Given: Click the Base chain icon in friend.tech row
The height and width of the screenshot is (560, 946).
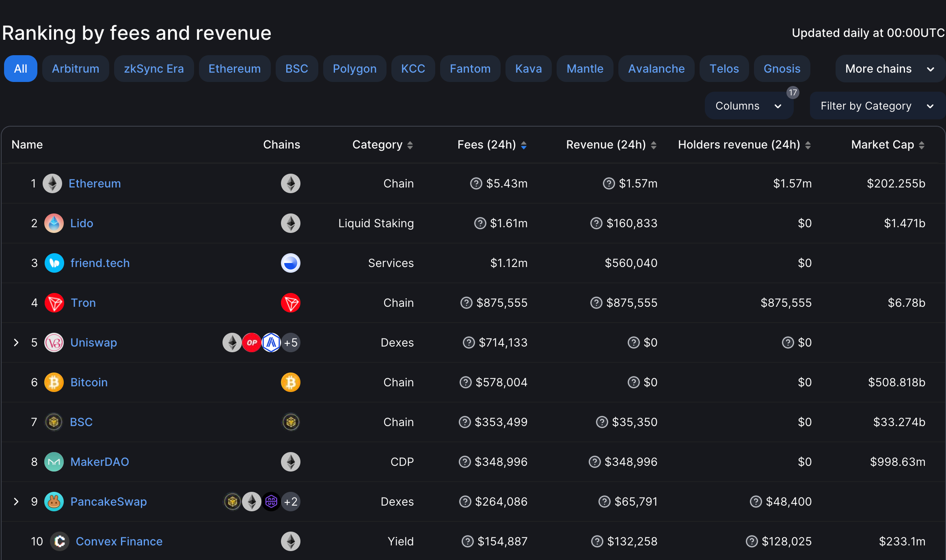Looking at the screenshot, I should (x=291, y=263).
